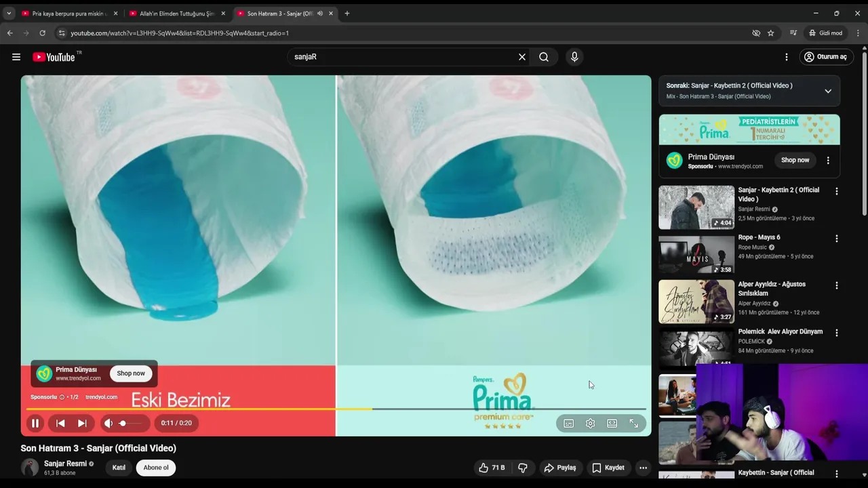
Task: Toggle subtitles in the player
Action: [x=569, y=423]
